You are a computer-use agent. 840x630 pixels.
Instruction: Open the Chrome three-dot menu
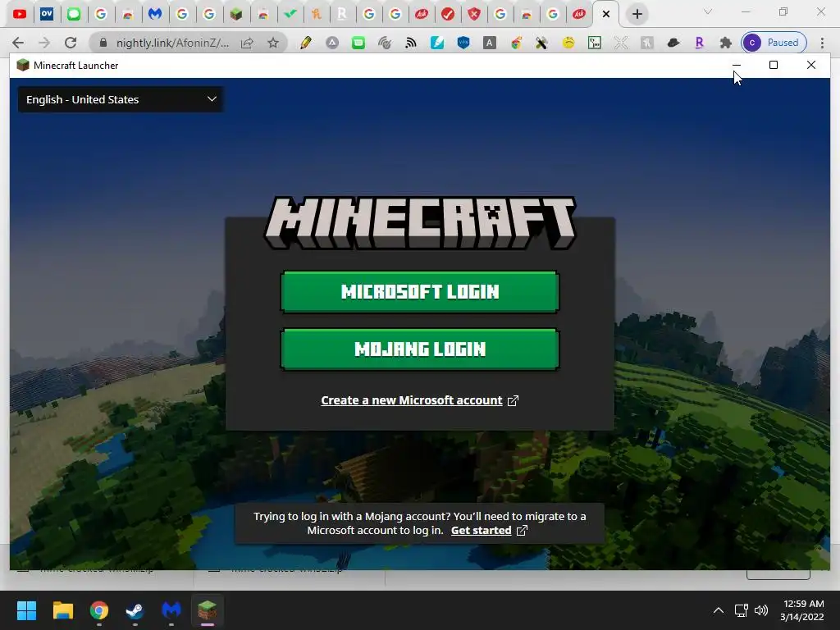coord(822,43)
